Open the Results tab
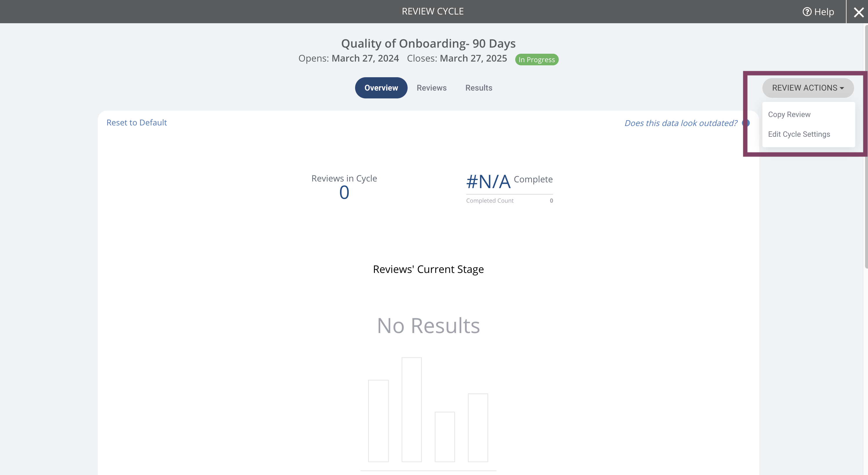868x475 pixels. pyautogui.click(x=478, y=88)
